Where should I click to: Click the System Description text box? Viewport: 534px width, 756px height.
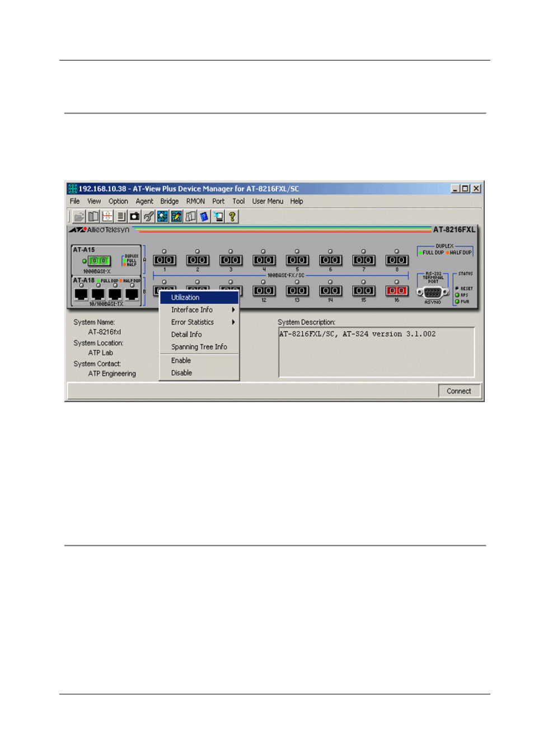pos(376,352)
